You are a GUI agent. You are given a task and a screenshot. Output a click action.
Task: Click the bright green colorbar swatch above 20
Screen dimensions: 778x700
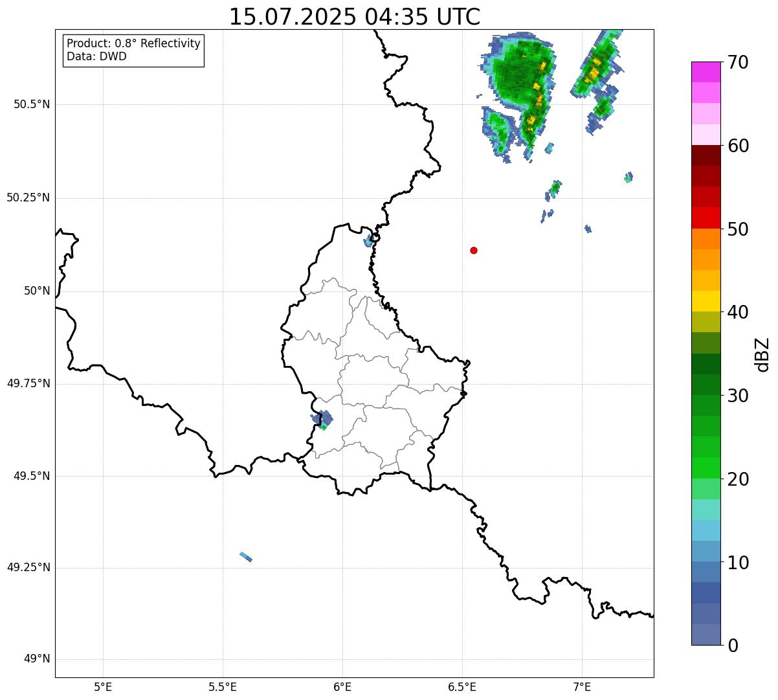(706, 468)
